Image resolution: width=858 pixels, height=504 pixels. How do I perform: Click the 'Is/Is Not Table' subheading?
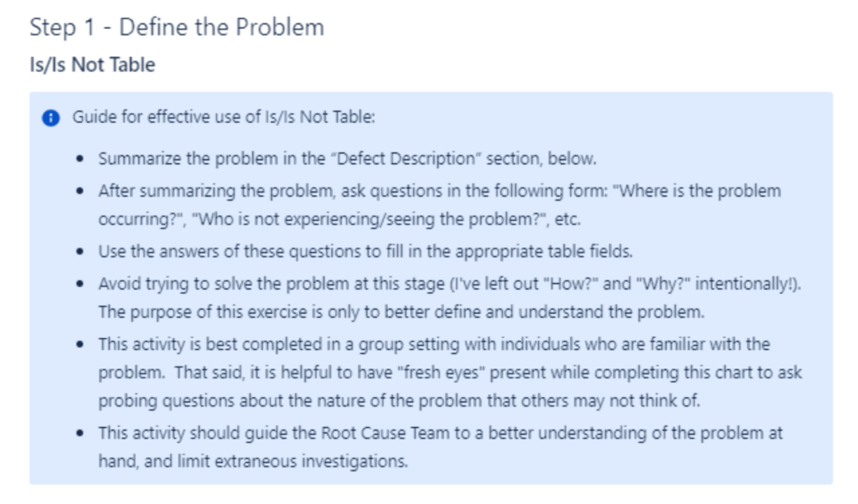92,64
